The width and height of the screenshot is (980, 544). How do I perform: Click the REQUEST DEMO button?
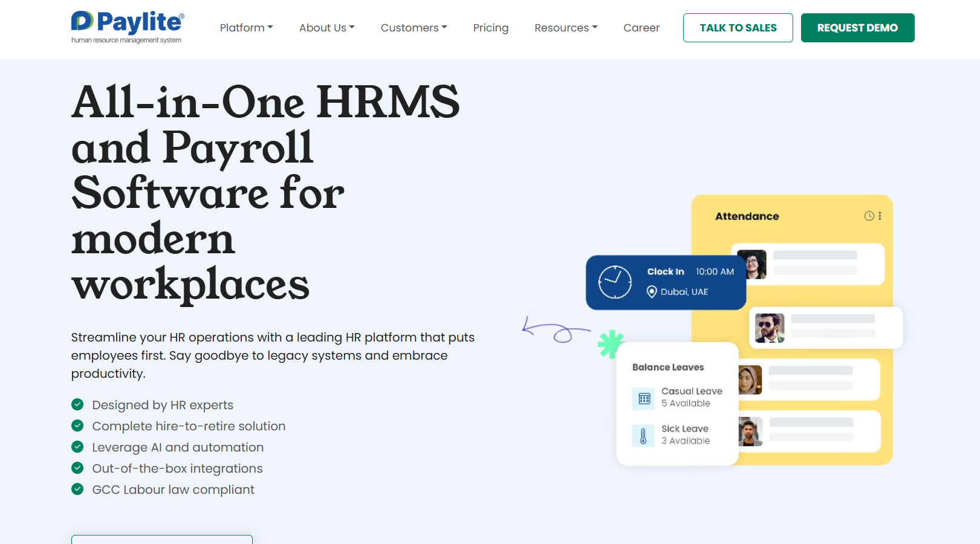[x=858, y=28]
